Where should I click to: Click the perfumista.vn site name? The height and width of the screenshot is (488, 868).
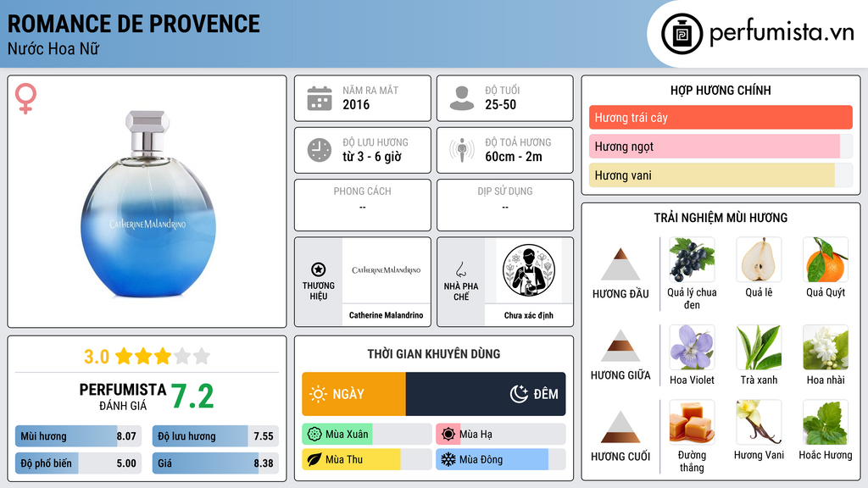tap(781, 33)
